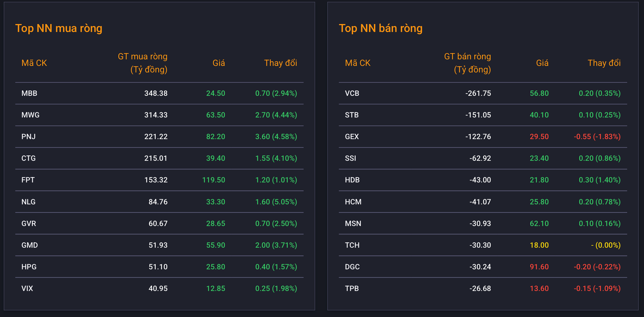
Task: Select the MWG stock code
Action: [31, 115]
